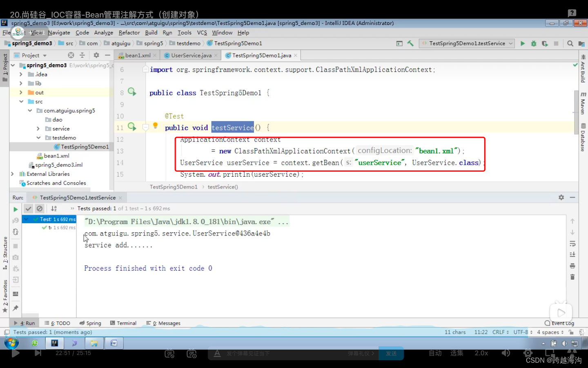Viewport: 588px width, 368px height.
Task: Run TestSpring5Demo1.testService from the top toolbar
Action: click(x=522, y=43)
